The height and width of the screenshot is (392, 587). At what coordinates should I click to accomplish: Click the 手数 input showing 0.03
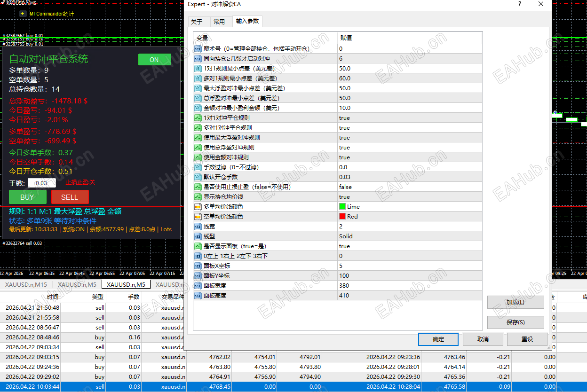[x=41, y=183]
